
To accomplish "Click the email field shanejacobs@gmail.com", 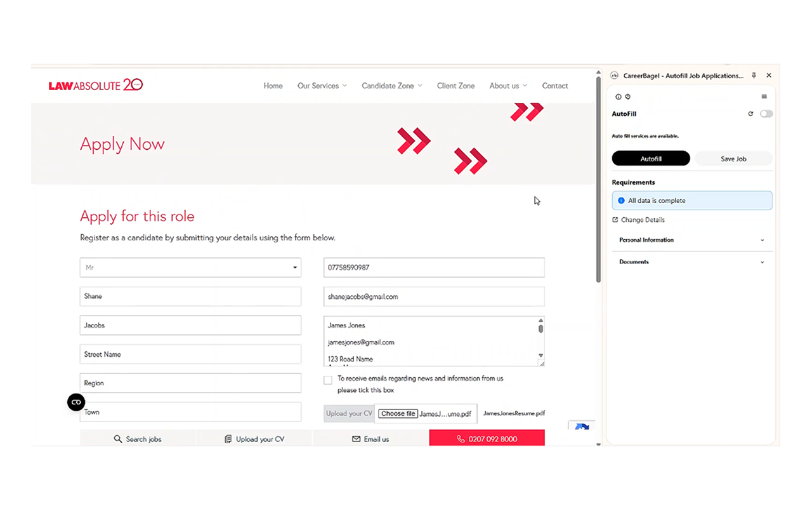I will 434,297.
